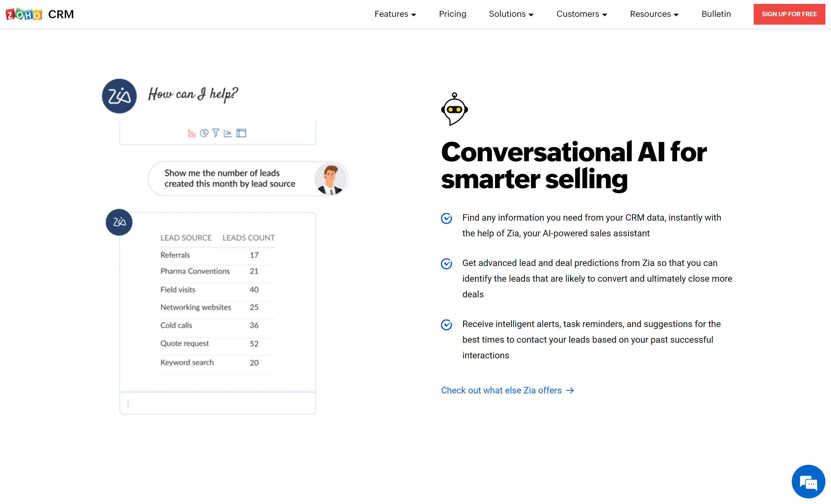The image size is (831, 504).
Task: Click the Zoho logo
Action: pyautogui.click(x=24, y=14)
